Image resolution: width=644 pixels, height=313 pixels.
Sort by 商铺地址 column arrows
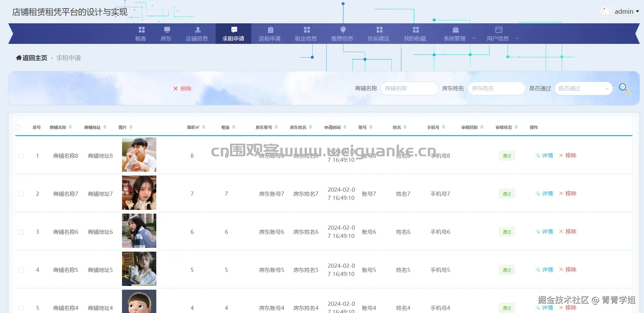click(x=105, y=127)
